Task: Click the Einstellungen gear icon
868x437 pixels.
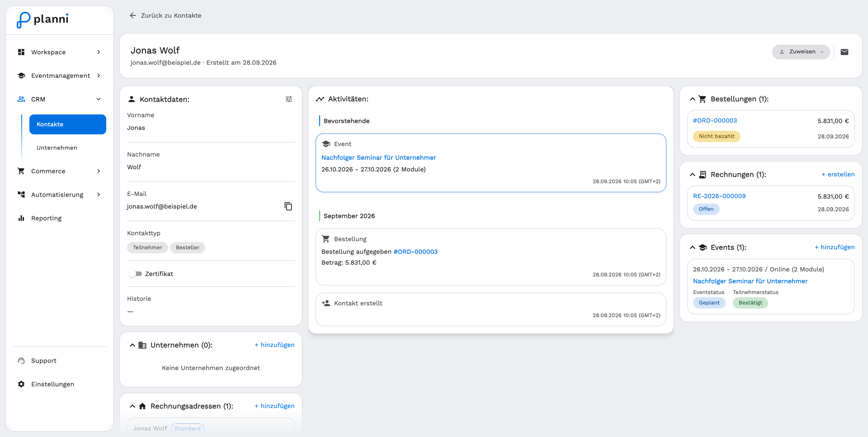Action: 21,384
